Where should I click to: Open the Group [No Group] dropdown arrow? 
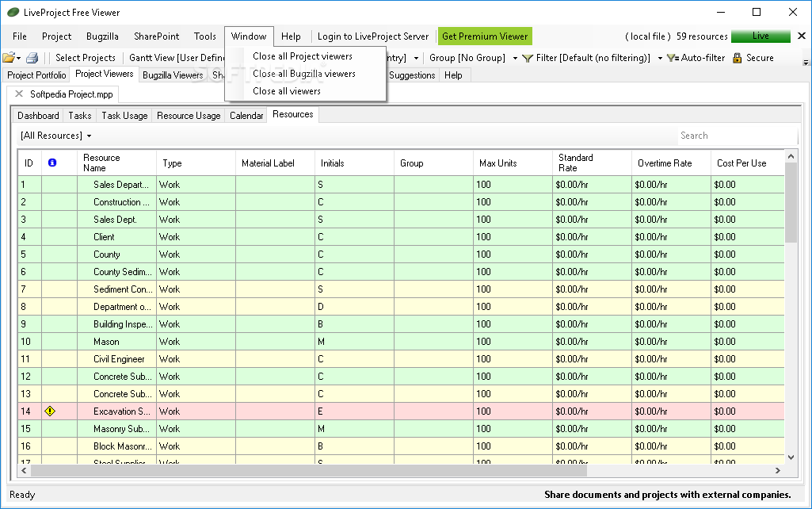pos(515,58)
